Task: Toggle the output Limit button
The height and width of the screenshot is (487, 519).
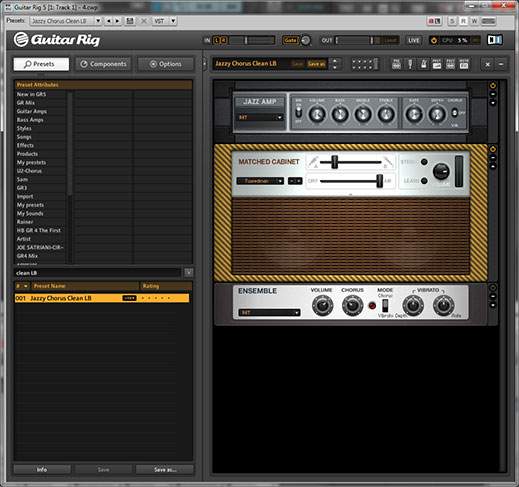Action: [390, 40]
